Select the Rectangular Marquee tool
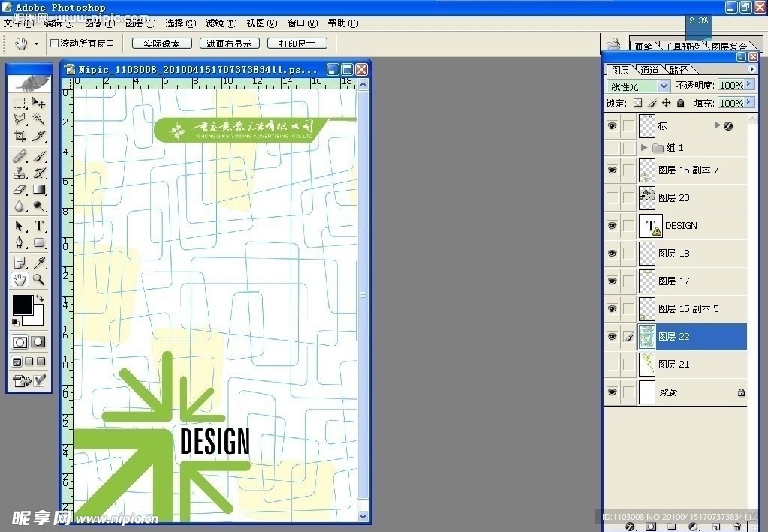The image size is (768, 532). click(19, 103)
